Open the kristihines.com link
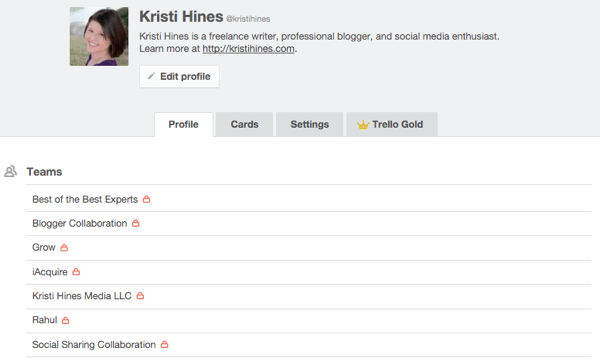Viewport: 600px width, 362px height. (248, 49)
